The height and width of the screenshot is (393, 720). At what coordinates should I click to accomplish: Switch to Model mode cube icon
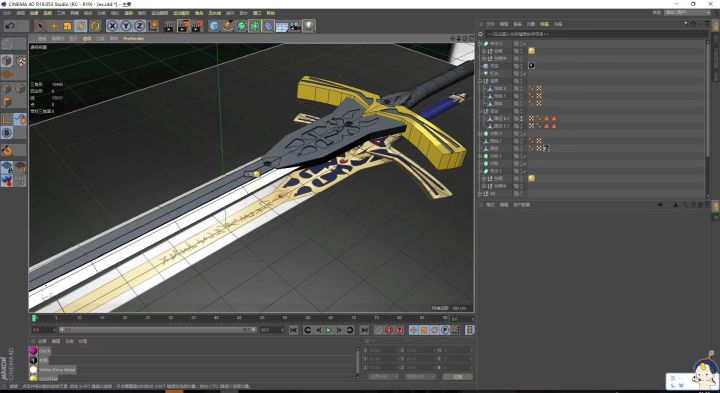[x=7, y=61]
